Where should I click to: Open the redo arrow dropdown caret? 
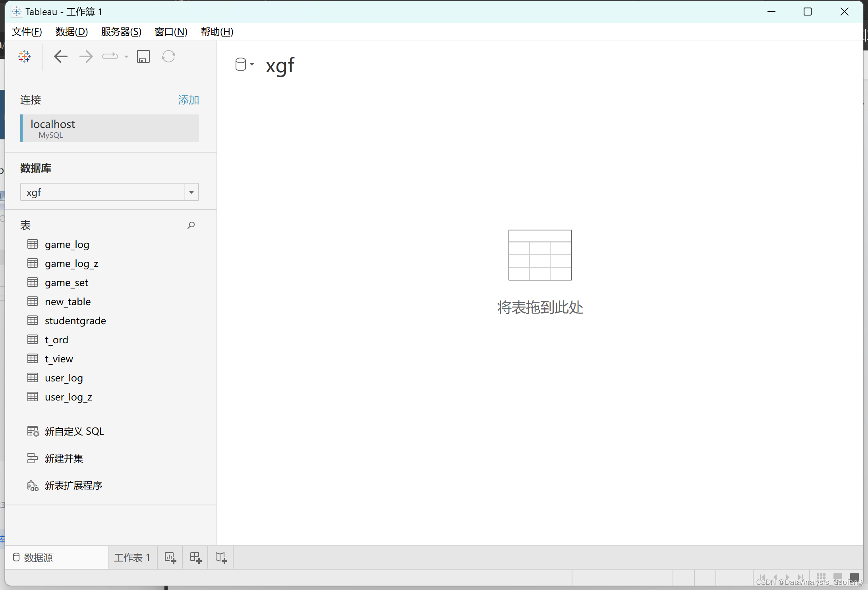[x=126, y=57]
